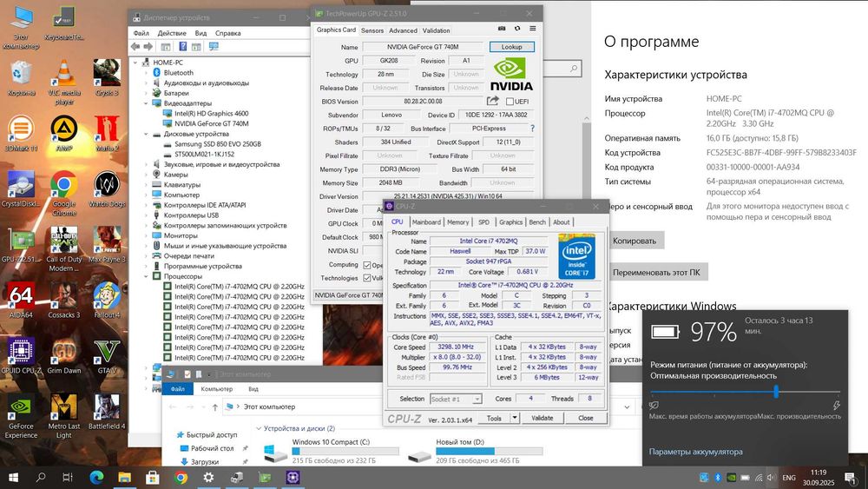This screenshot has width=868, height=489.
Task: Select the NVIDIA GeForce GT 740M device entry
Action: (212, 123)
